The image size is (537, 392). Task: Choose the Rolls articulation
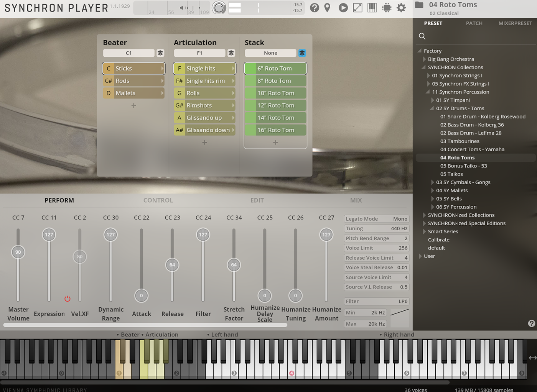pos(204,93)
